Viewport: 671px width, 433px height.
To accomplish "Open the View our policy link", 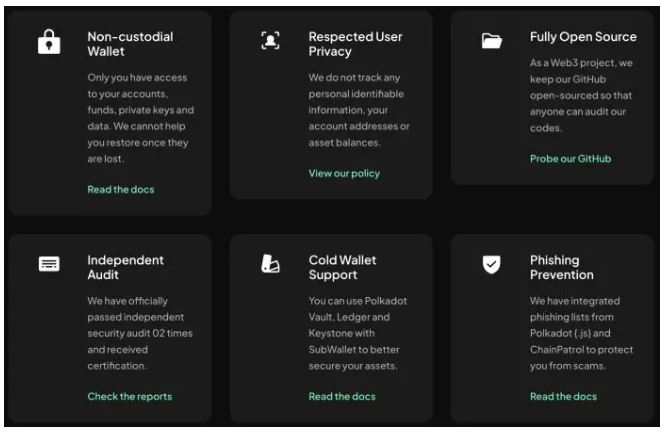I will [x=344, y=173].
